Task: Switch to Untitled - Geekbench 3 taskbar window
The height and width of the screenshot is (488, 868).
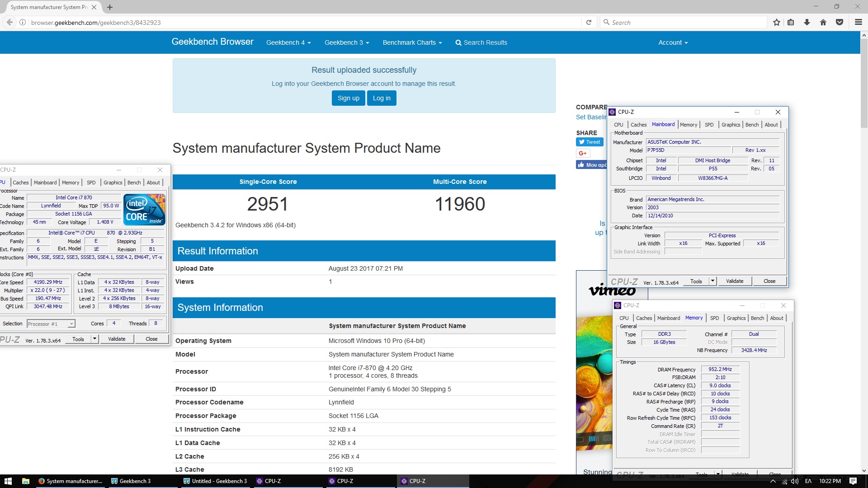Action: coord(215,481)
